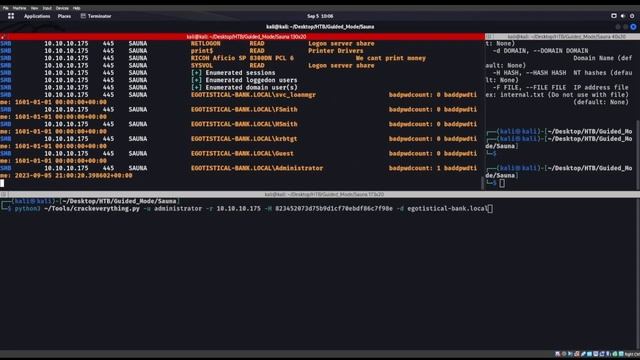Click the red pane titlebar terminal icon
640x360 pixels.
click(2, 37)
